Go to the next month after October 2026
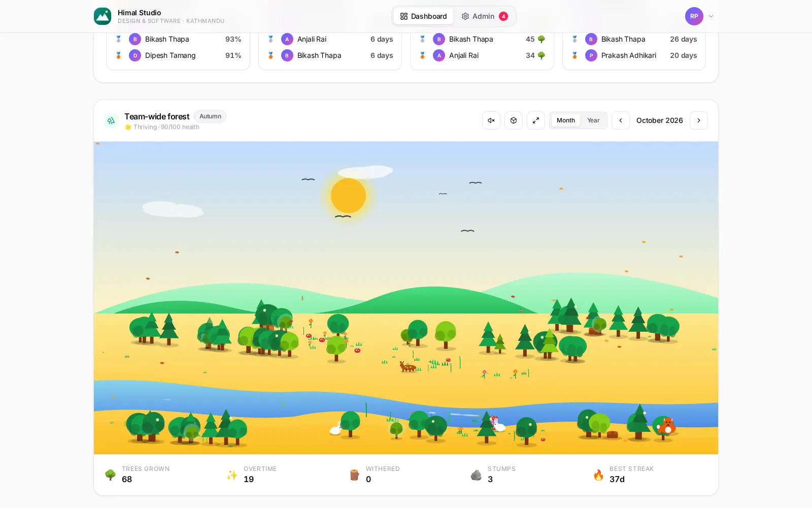812x508 pixels. click(699, 120)
